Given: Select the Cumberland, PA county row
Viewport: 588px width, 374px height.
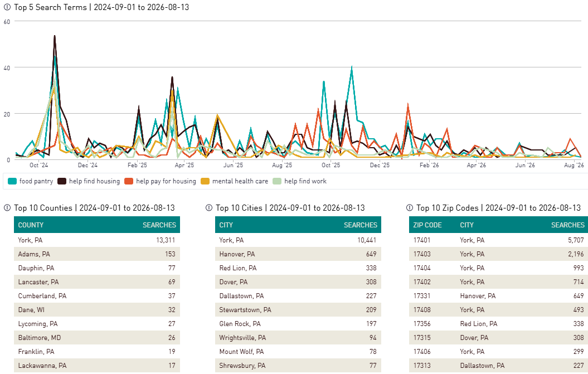Looking at the screenshot, I should tap(97, 295).
